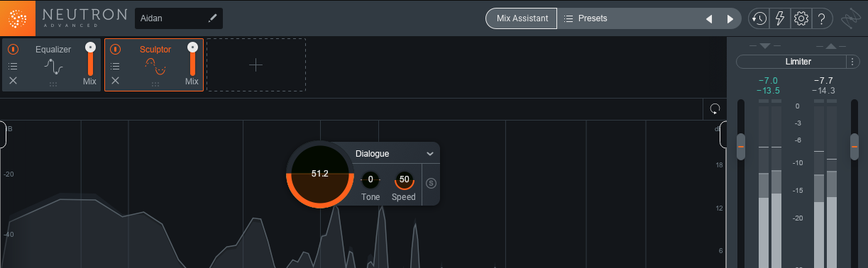This screenshot has height=268, width=868.
Task: Click the pencil icon beside Aidan
Action: click(212, 18)
